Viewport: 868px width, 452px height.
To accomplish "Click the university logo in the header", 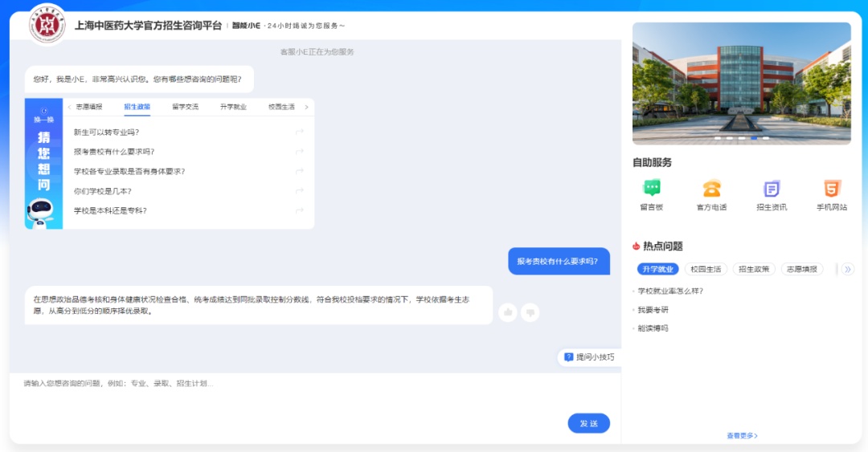I will [47, 25].
